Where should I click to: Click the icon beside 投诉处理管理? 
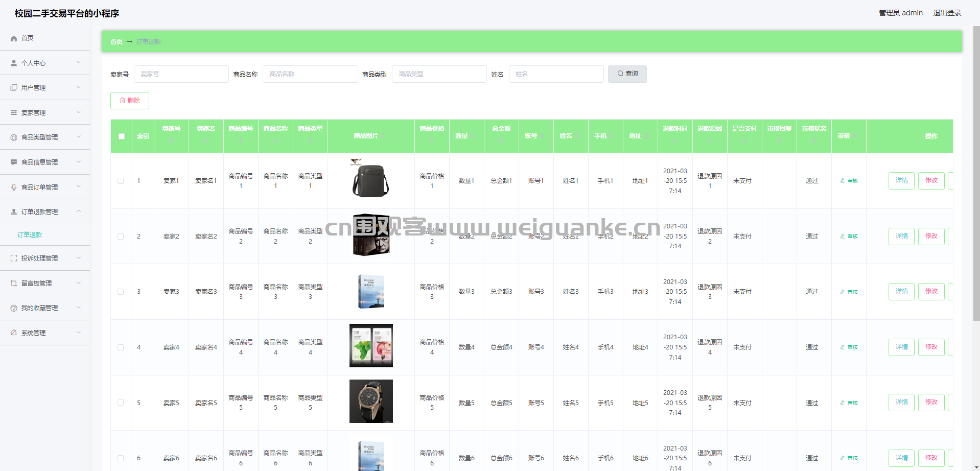pos(14,258)
